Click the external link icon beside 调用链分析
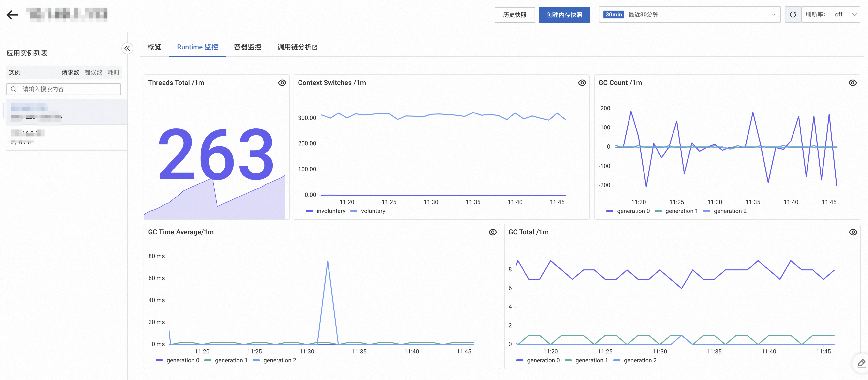 [315, 47]
